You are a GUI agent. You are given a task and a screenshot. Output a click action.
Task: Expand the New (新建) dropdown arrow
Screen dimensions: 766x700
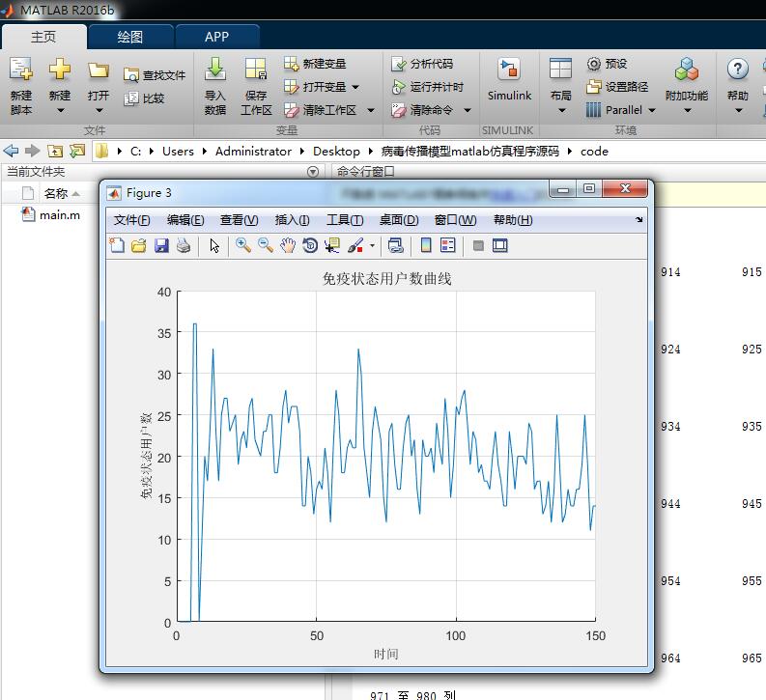(x=60, y=111)
